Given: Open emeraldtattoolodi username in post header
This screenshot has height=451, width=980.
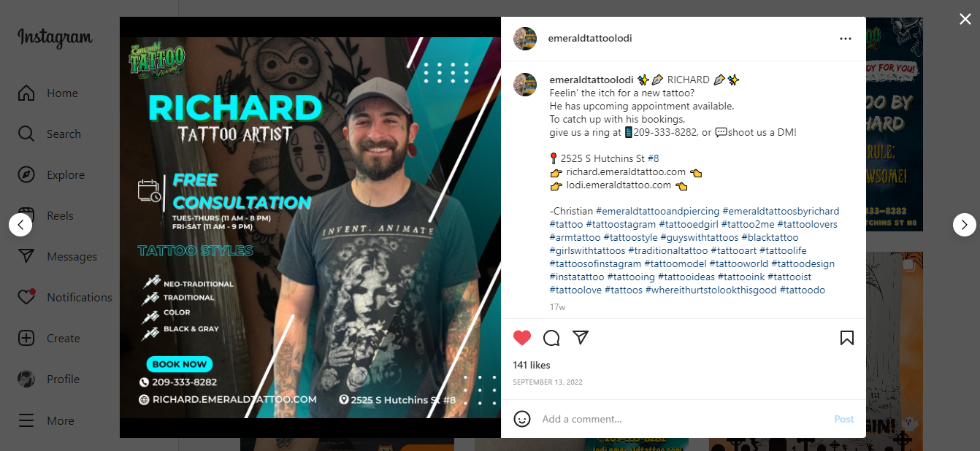Looking at the screenshot, I should (590, 39).
